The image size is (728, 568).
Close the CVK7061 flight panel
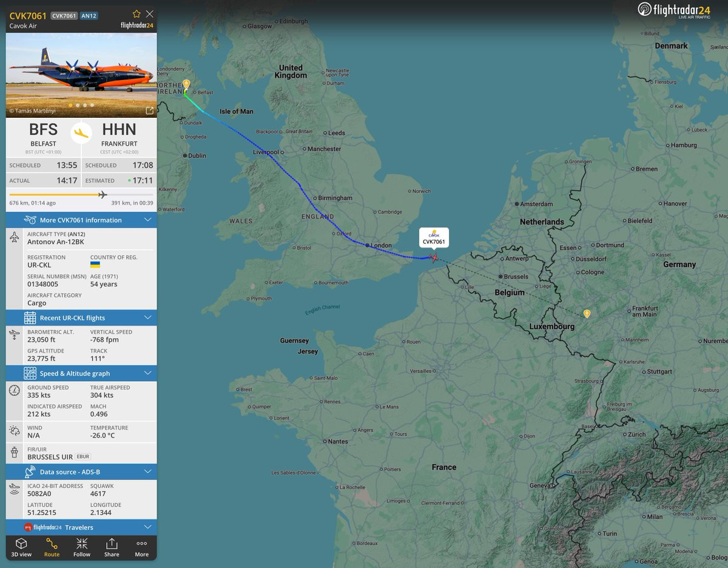(x=150, y=13)
